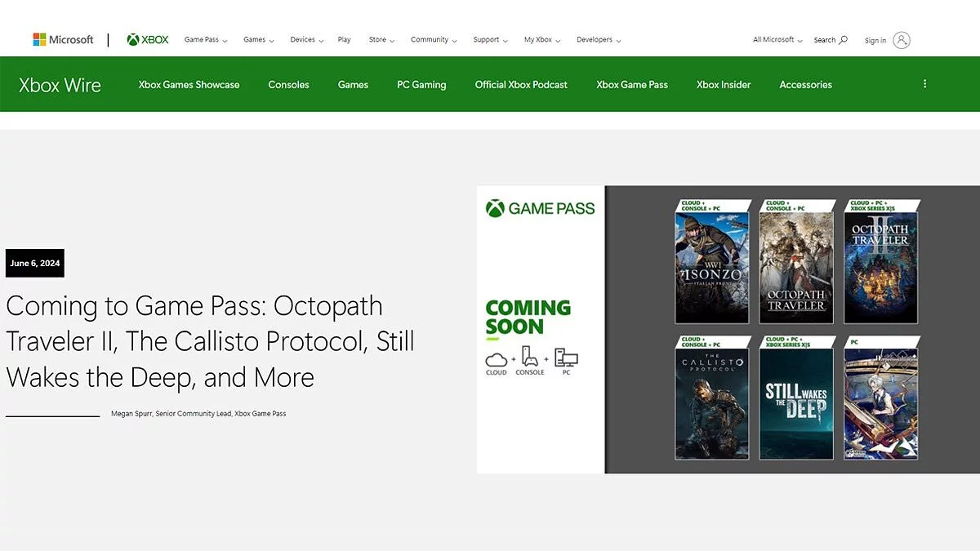Image resolution: width=980 pixels, height=551 pixels.
Task: Expand the Devices dropdown in top nav
Action: [x=306, y=40]
